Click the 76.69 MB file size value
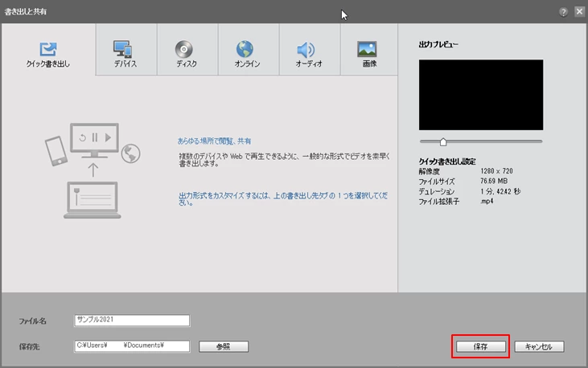Viewport: 588px width, 368px height. pos(494,181)
